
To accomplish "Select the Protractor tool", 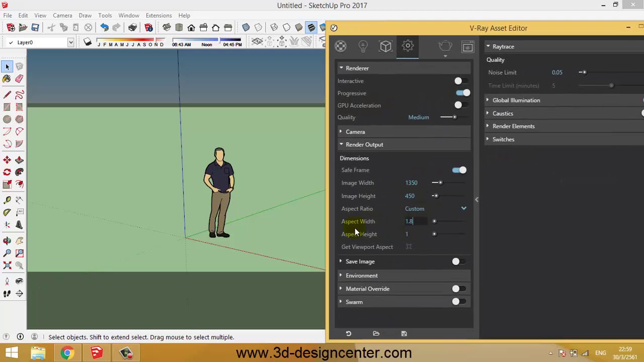I will [7, 212].
